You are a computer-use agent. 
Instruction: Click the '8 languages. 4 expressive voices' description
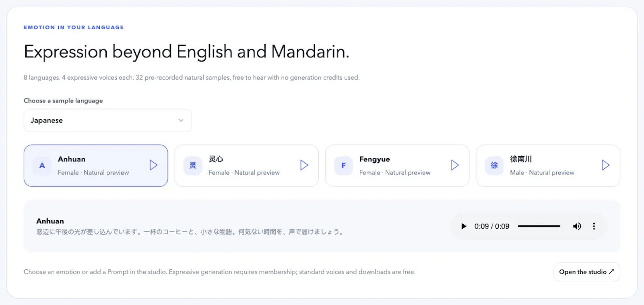[x=192, y=78]
